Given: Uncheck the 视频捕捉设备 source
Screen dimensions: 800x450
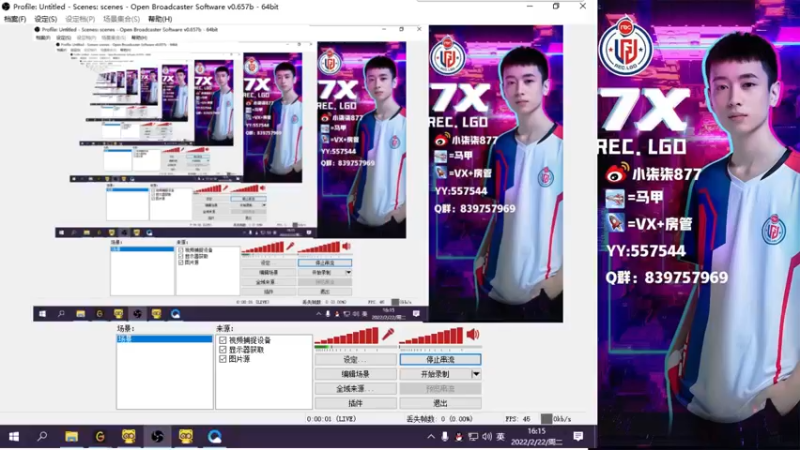Looking at the screenshot, I should pos(222,340).
